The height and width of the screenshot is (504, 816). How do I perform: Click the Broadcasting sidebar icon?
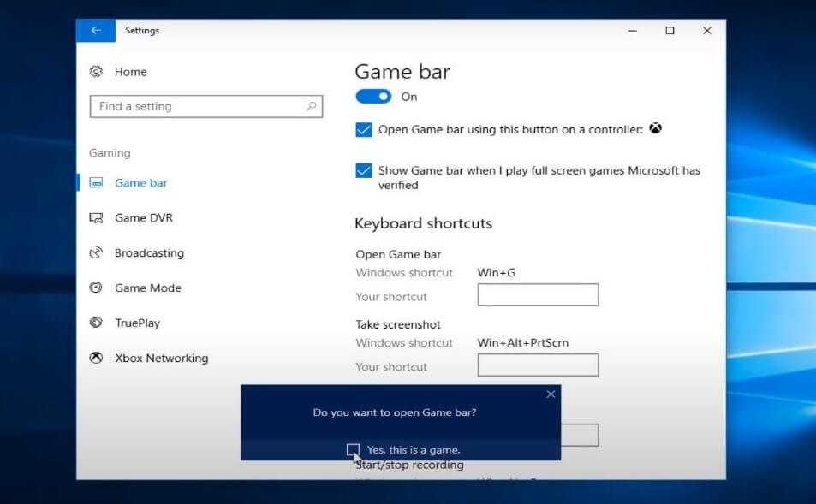(96, 253)
